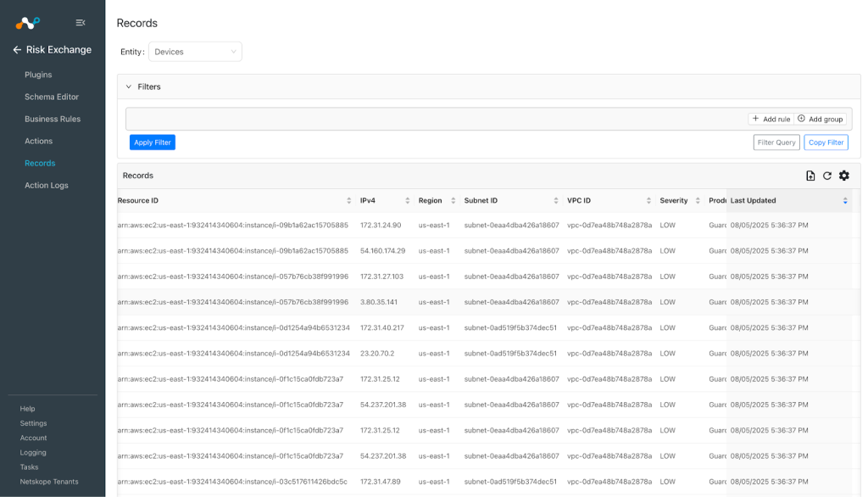Screen dimensions: 868x497
Task: Click Last Updated cell in the 172.31.47.89 row
Action: point(769,482)
